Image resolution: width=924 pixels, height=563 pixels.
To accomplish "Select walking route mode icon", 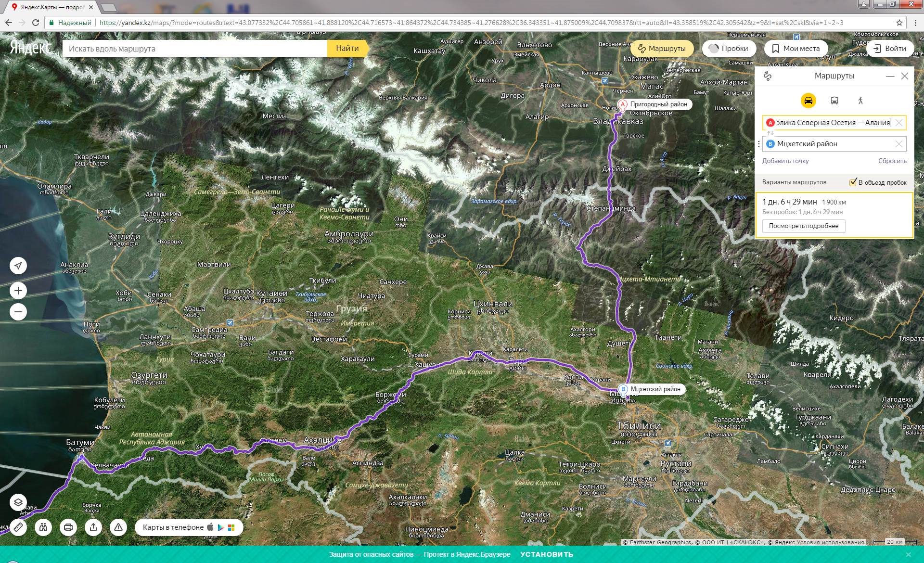I will [860, 101].
